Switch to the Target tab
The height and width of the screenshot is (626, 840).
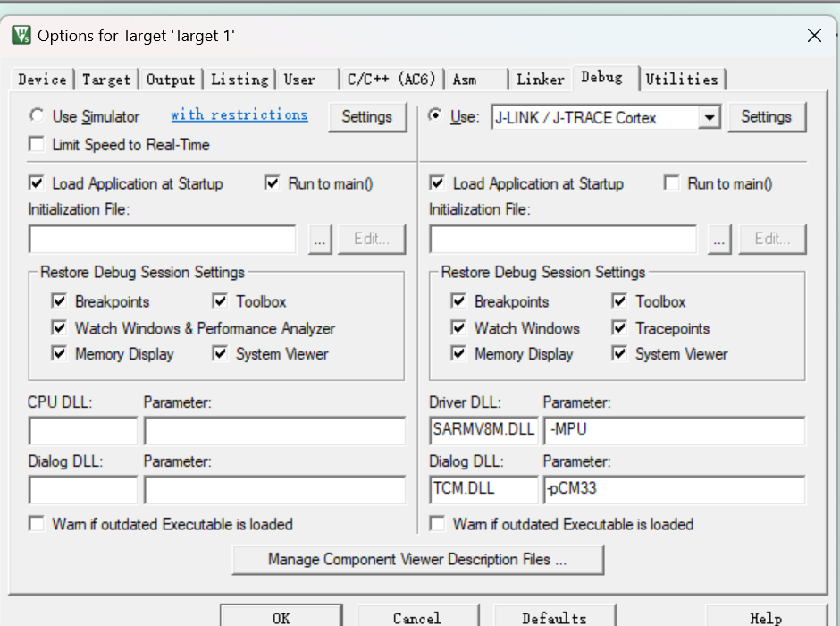point(106,80)
